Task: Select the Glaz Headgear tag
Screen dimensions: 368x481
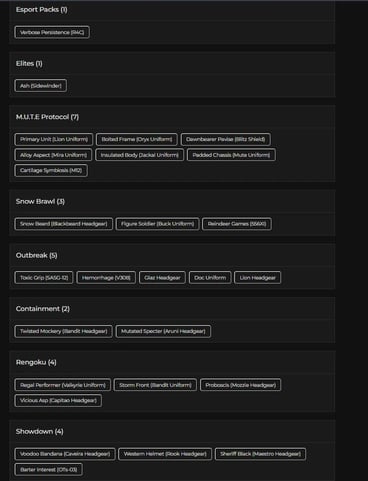Action: pyautogui.click(x=162, y=278)
